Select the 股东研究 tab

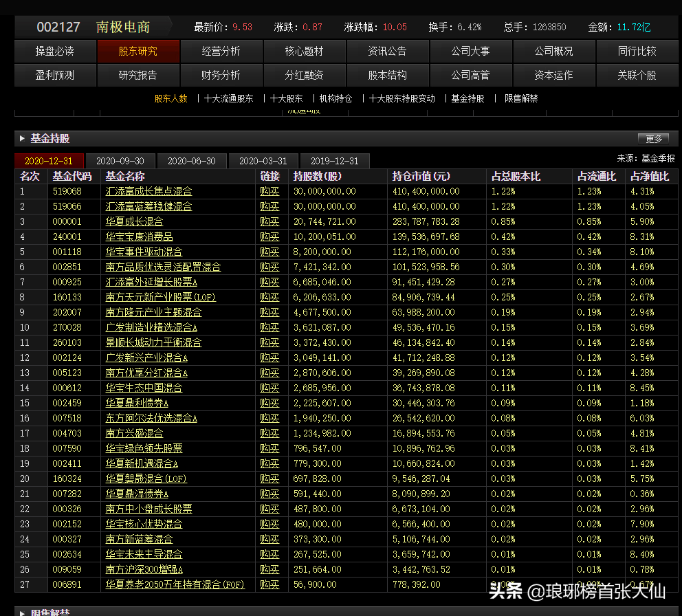[x=138, y=52]
